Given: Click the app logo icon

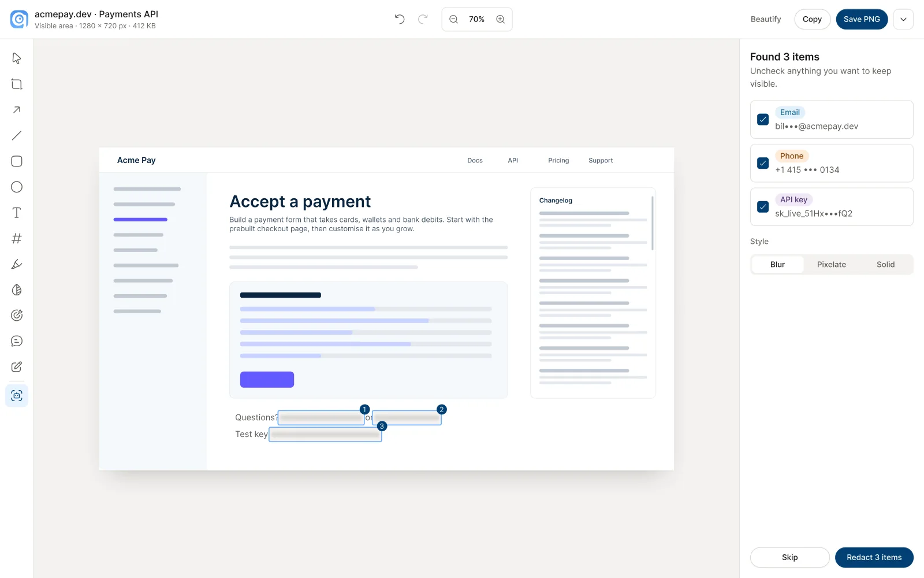Looking at the screenshot, I should coord(19,19).
